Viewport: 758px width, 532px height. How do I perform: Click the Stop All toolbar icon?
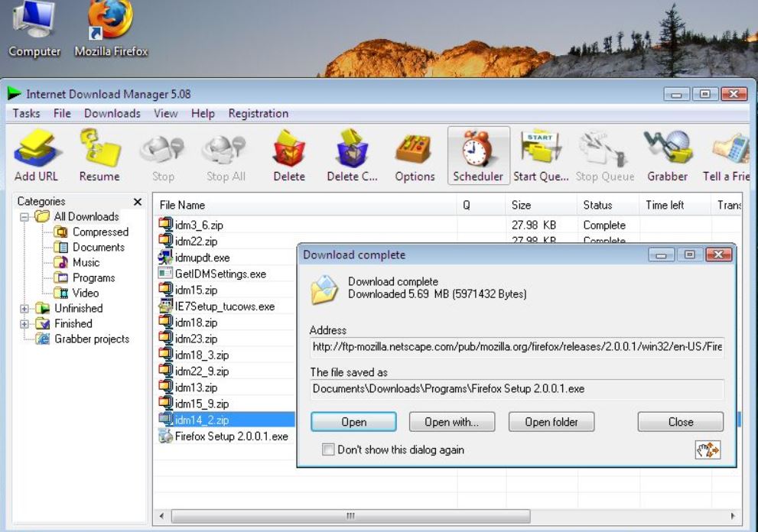pos(226,150)
